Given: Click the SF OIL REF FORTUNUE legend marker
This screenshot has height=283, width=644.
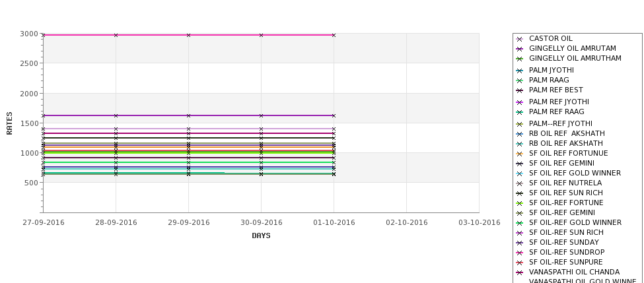Looking at the screenshot, I should pos(519,154).
